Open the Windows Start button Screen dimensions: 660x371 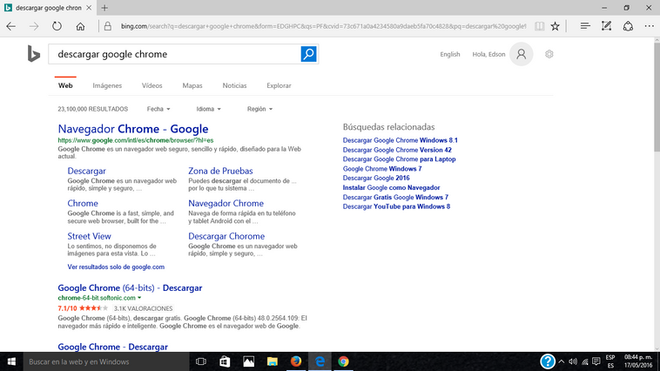11,362
